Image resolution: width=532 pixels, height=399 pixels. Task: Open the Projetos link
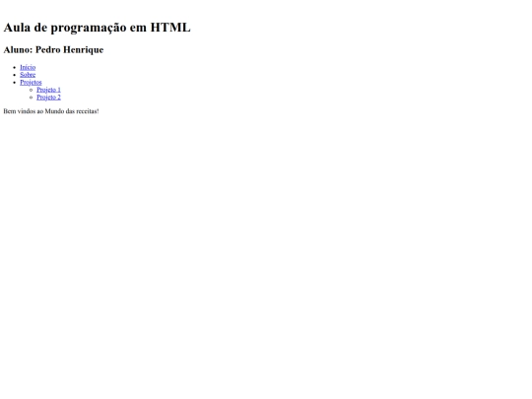click(31, 82)
